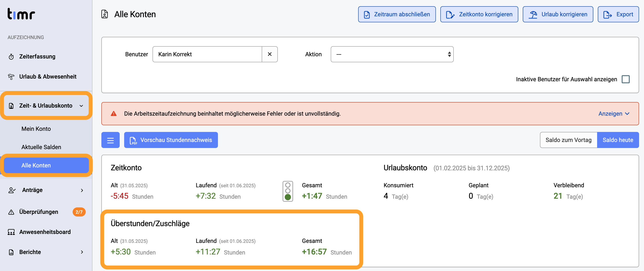Screen dimensions: 644x271
Task: Switch to Saldo zum Vortag
Action: click(x=568, y=140)
